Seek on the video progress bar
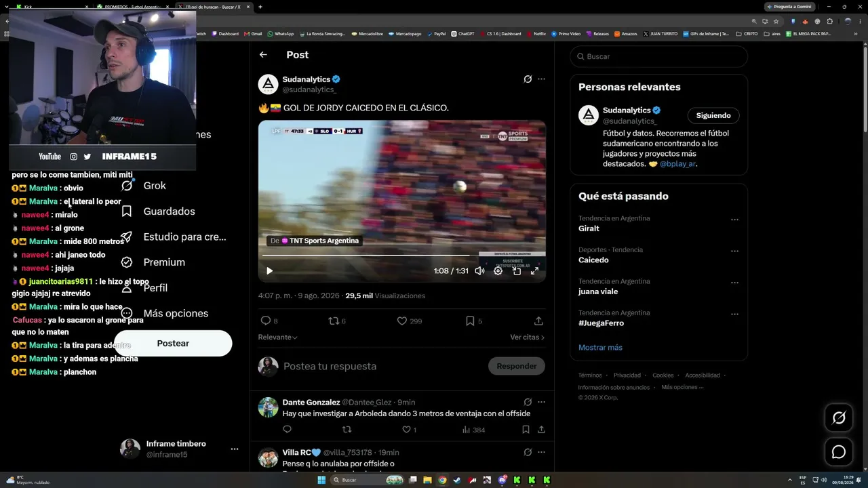The width and height of the screenshot is (868, 488). coord(401,256)
